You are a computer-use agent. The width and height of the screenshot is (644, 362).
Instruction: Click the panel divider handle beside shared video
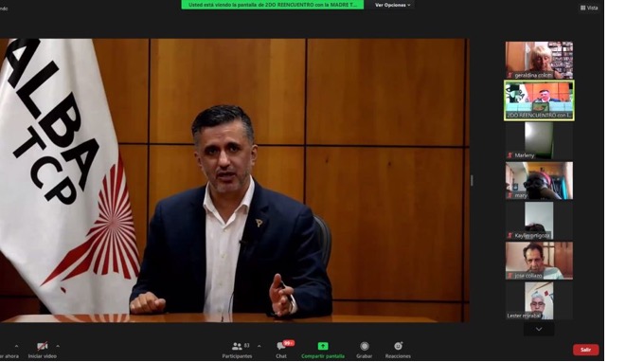click(472, 180)
